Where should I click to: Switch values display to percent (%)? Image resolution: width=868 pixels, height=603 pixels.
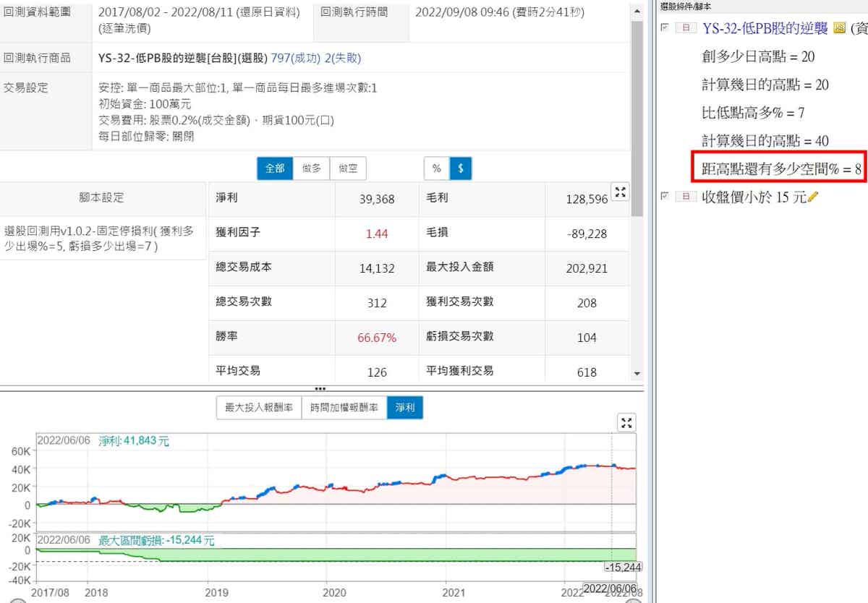pyautogui.click(x=436, y=168)
